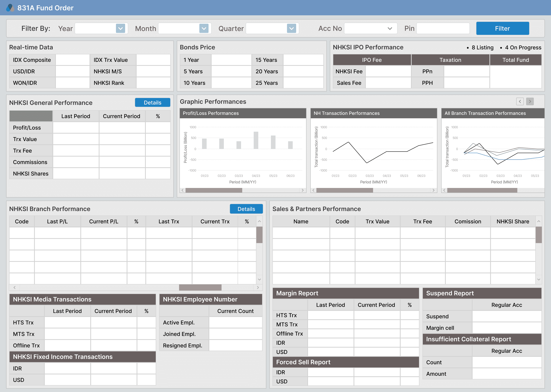Screen dimensions: 551x392
Task: Click right arrow of NH Transaction chart scrollbar
Action: (x=434, y=190)
